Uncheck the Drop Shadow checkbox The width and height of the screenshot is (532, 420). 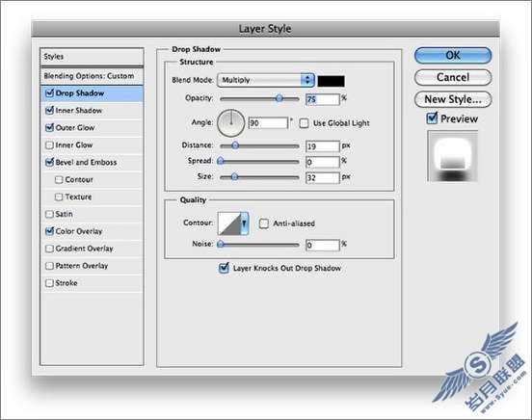[x=49, y=93]
